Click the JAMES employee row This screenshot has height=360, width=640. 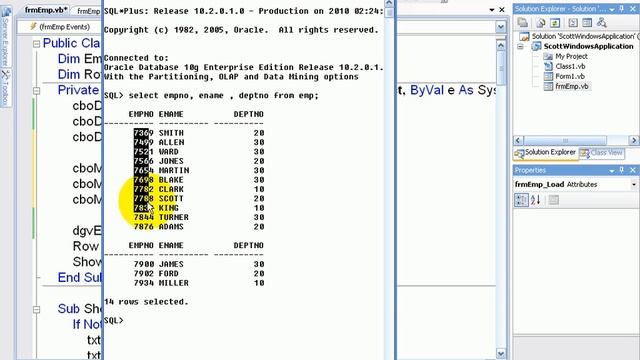pos(199,264)
